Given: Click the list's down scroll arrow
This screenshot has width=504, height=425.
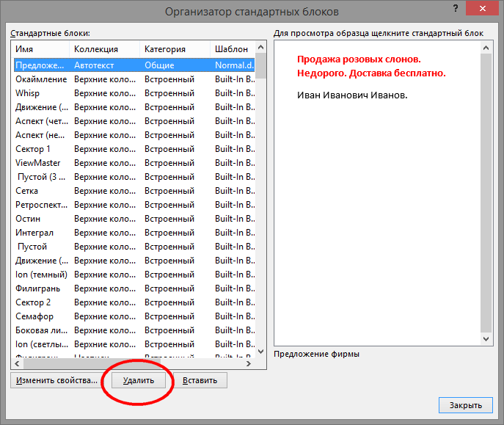Looking at the screenshot, I should [x=261, y=352].
